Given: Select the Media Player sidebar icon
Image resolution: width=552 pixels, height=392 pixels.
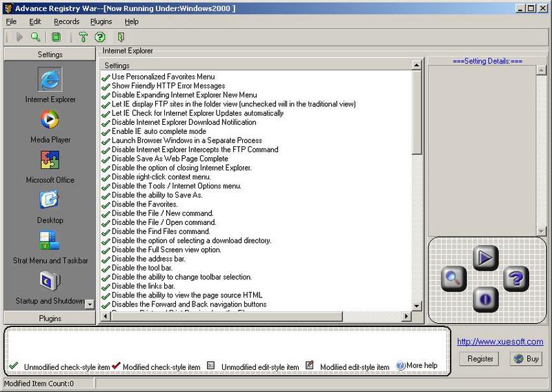Looking at the screenshot, I should click(x=50, y=119).
